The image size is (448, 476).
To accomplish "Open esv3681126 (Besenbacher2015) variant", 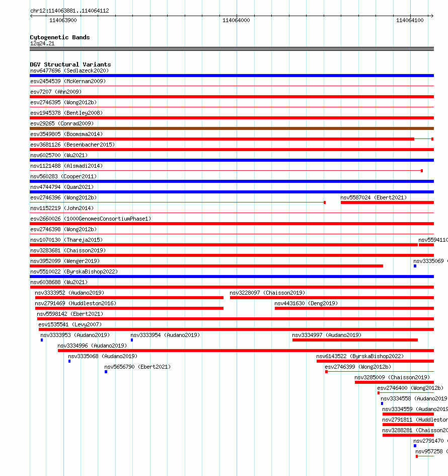I will pyautogui.click(x=72, y=145).
